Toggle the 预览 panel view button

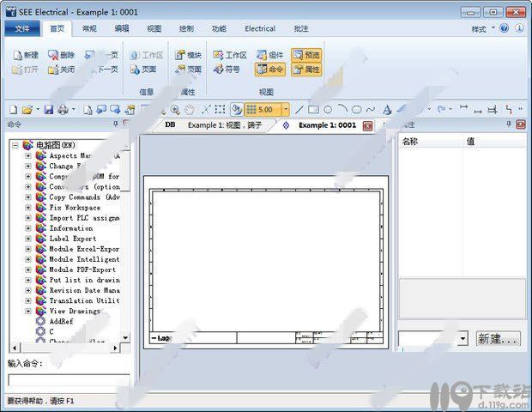[306, 55]
